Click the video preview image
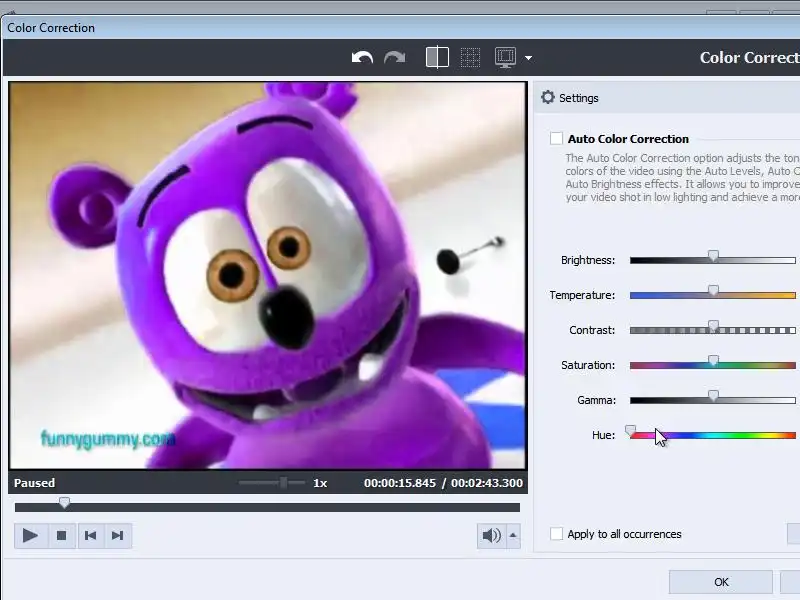Viewport: 800px width, 600px height. click(268, 276)
